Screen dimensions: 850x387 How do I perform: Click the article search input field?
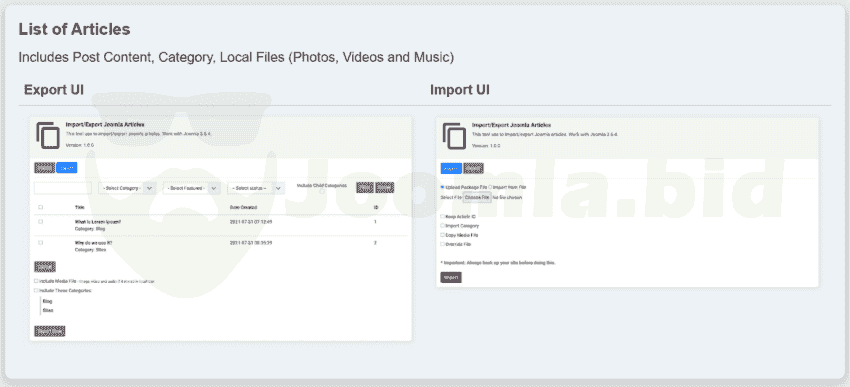(63, 188)
